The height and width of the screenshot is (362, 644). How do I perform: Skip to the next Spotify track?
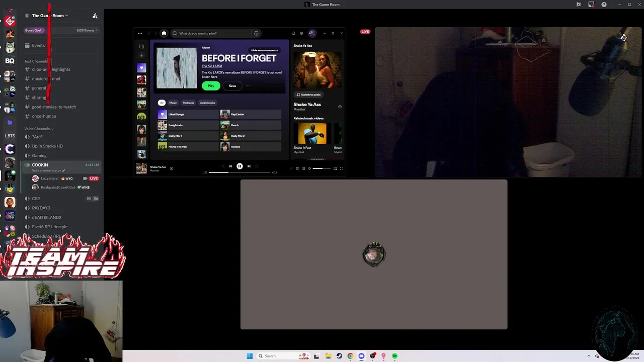click(x=249, y=166)
